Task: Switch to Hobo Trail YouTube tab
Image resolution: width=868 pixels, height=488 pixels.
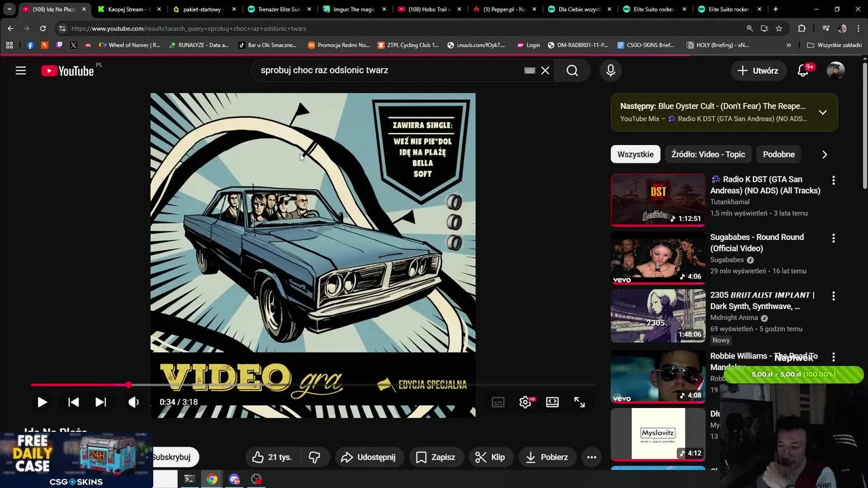Action: [429, 9]
